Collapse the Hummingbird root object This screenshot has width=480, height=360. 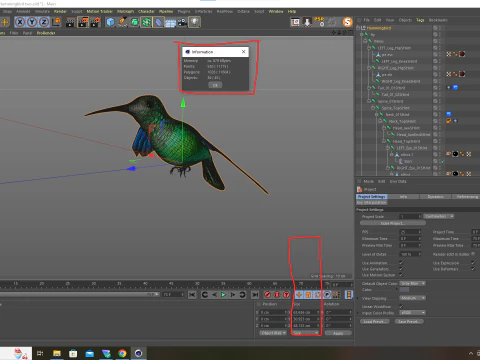[358, 28]
